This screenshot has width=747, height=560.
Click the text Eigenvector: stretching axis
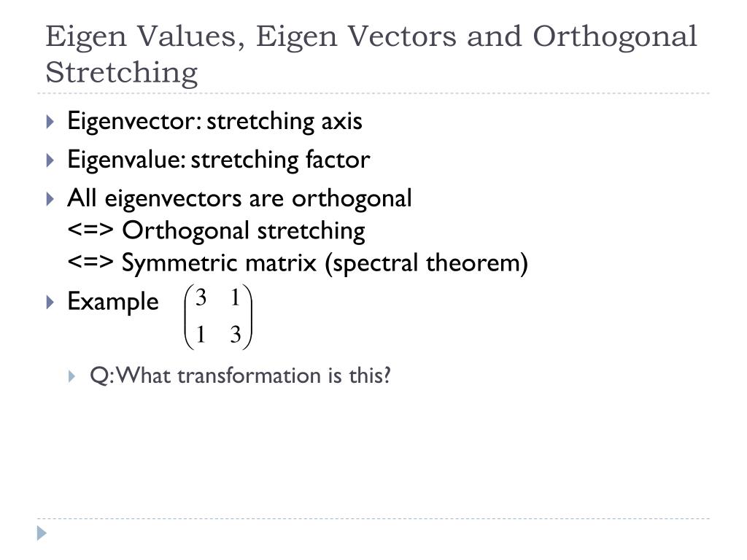pyautogui.click(x=215, y=121)
